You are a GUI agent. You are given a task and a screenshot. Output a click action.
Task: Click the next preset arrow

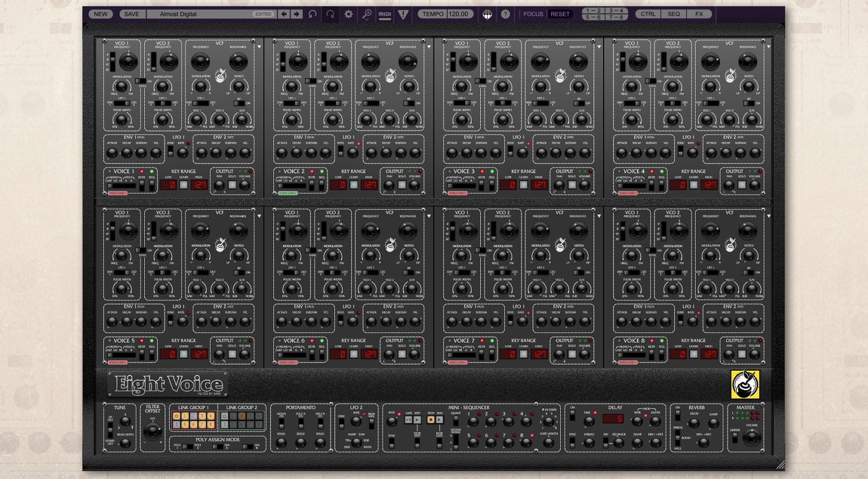point(295,14)
